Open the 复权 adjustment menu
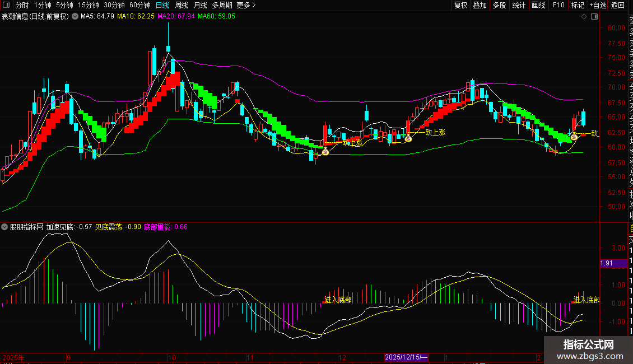The width and height of the screenshot is (633, 364). [460, 5]
